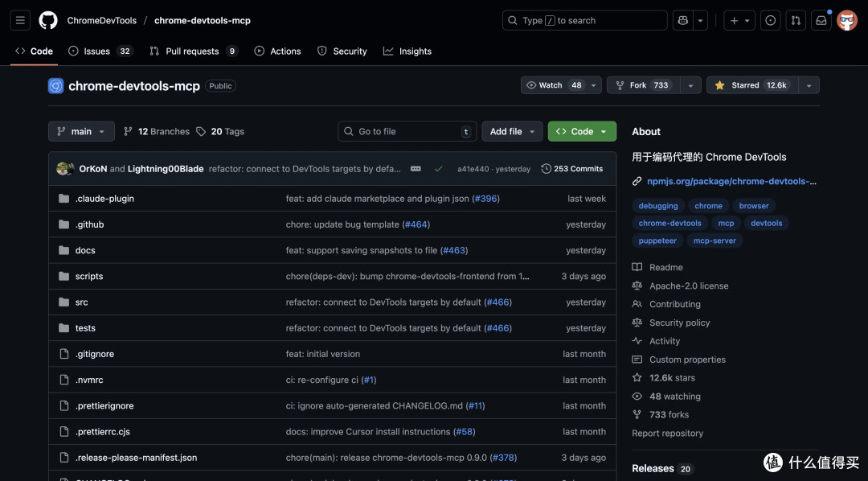Open the .nvmrc file
Image resolution: width=868 pixels, height=481 pixels.
point(89,380)
